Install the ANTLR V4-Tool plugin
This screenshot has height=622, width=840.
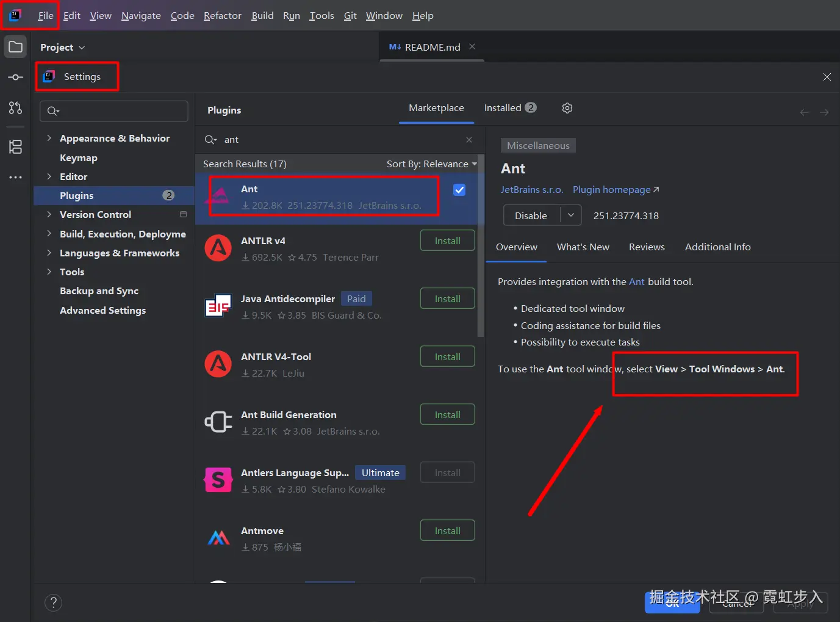tap(448, 357)
